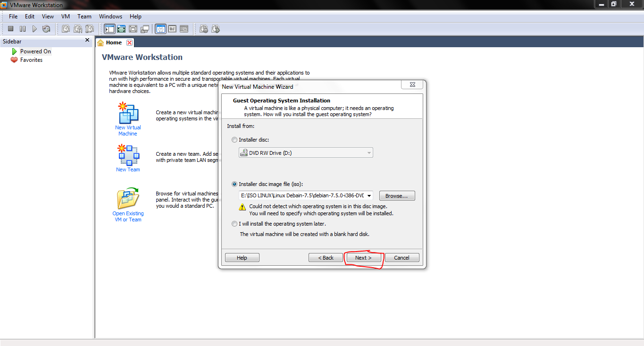Select the Appliance view toolbar icon
The height and width of the screenshot is (346, 644).
[x=172, y=29]
